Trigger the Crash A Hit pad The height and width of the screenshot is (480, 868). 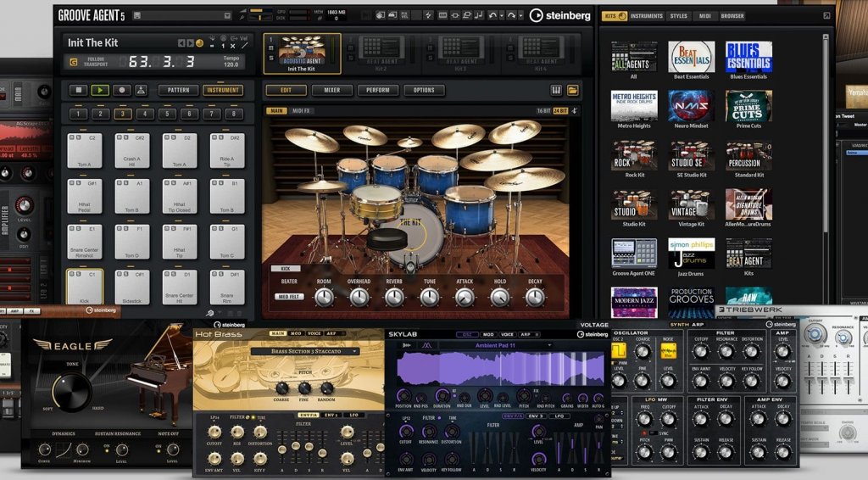click(x=131, y=151)
